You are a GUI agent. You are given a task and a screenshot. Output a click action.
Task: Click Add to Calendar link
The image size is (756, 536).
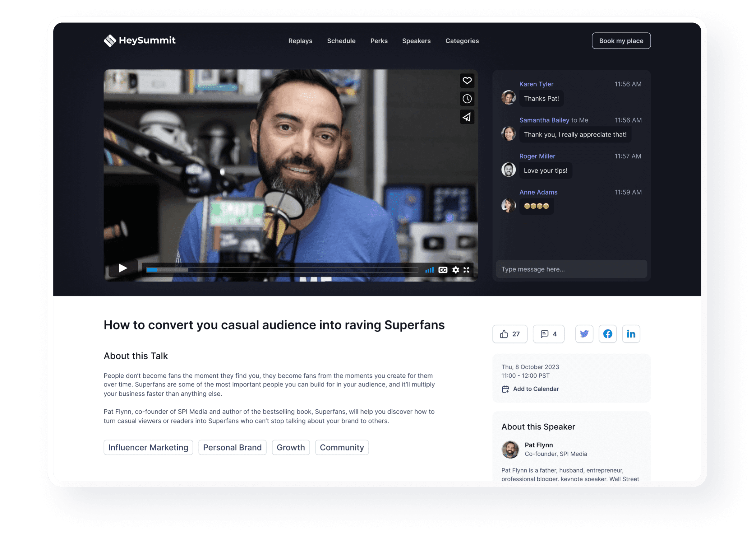click(x=536, y=389)
